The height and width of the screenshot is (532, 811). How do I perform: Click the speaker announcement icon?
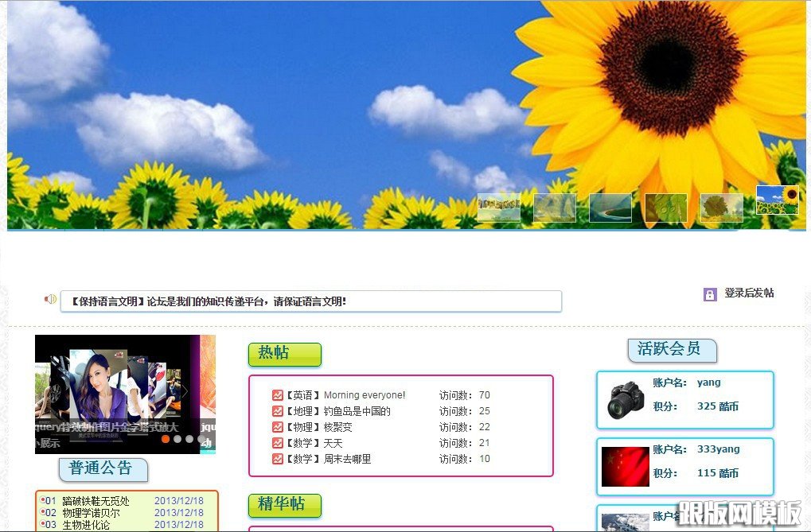[50, 299]
